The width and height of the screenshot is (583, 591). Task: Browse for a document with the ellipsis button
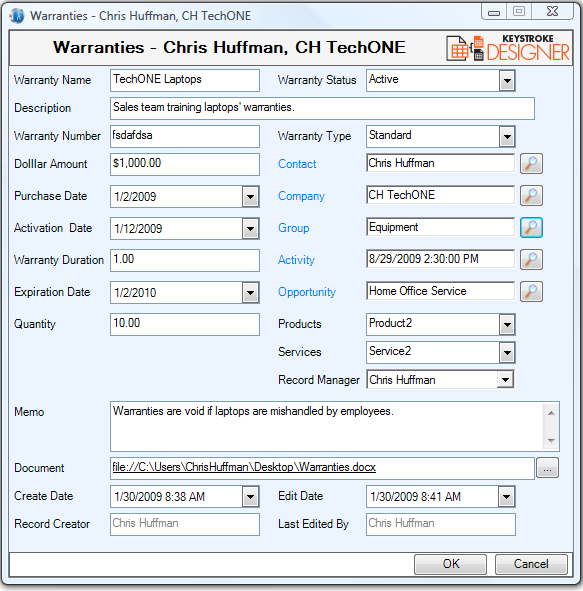click(547, 468)
